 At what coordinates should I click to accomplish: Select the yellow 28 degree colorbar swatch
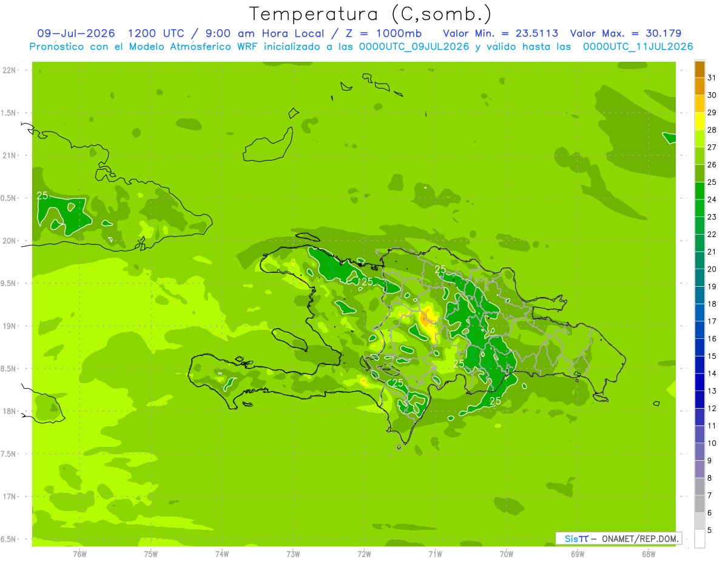point(699,121)
